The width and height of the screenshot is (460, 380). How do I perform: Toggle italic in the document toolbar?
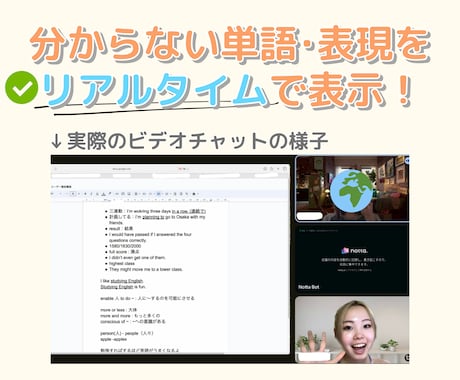pyautogui.click(x=92, y=194)
